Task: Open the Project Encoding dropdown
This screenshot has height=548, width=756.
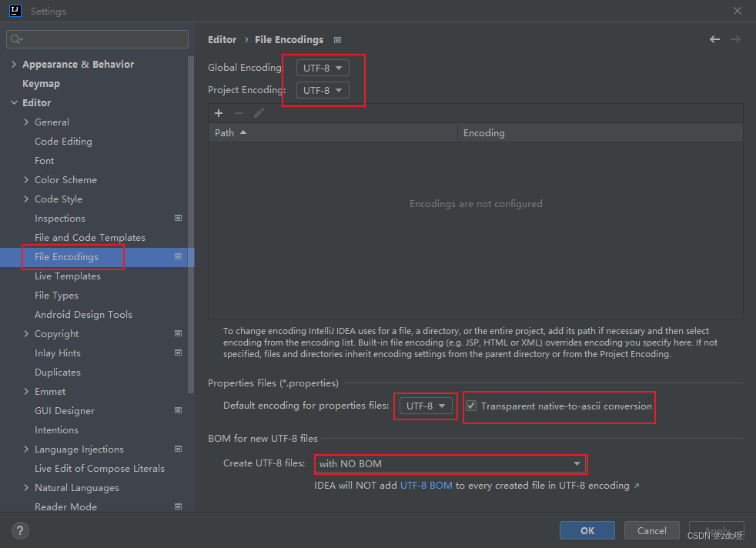Action: pyautogui.click(x=323, y=90)
